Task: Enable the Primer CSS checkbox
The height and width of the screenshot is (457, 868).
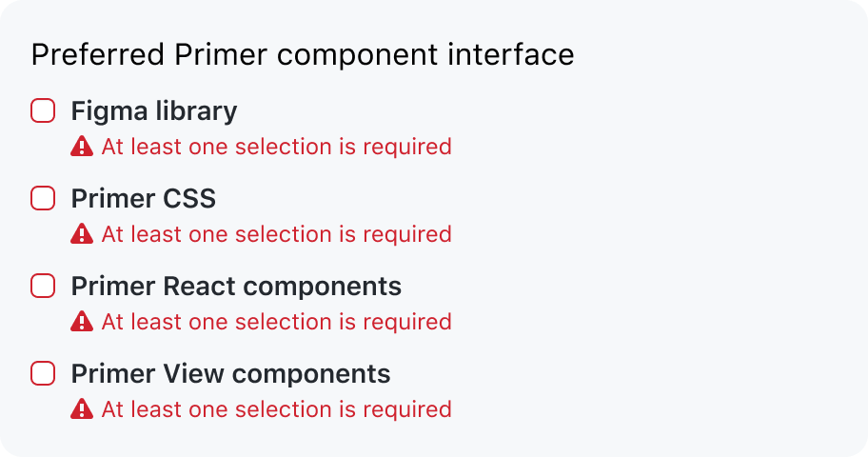Action: [x=43, y=198]
